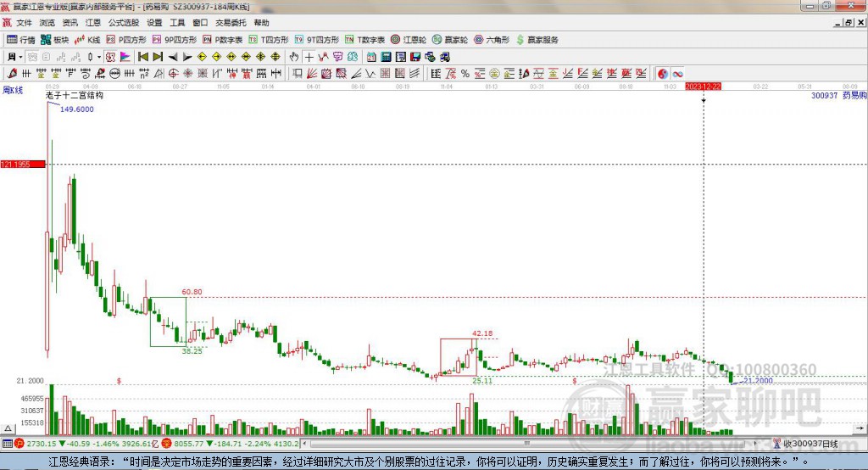
Task: Open P数字表 tool
Action: click(223, 40)
